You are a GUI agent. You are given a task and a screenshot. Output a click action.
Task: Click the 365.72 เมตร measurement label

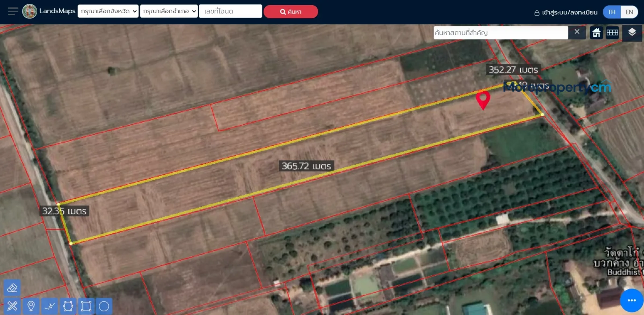306,166
